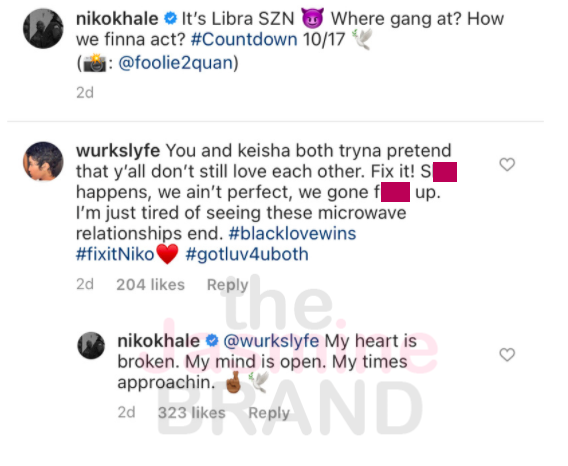Open wurkslyfe's profile picture
The height and width of the screenshot is (466, 568).
(43, 161)
